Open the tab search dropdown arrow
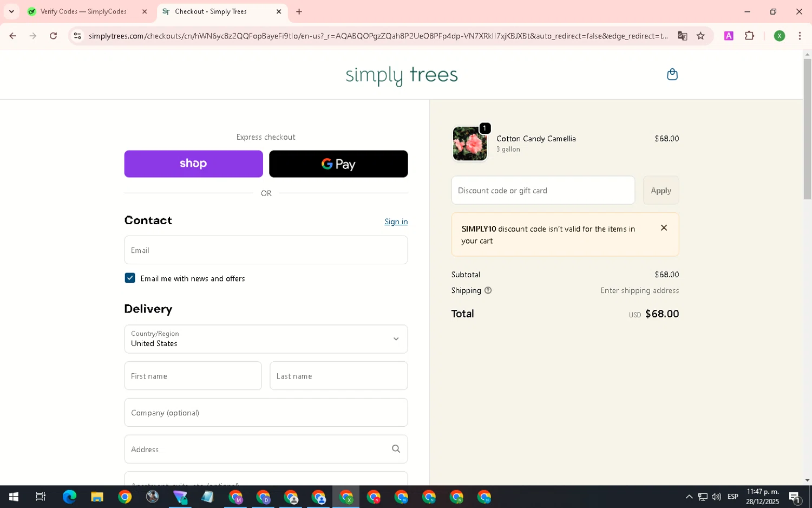 pyautogui.click(x=11, y=11)
